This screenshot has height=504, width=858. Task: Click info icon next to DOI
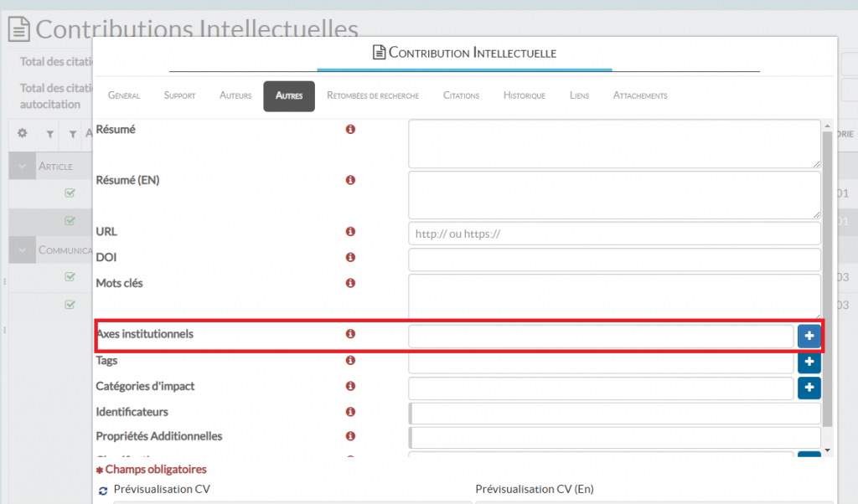point(350,257)
